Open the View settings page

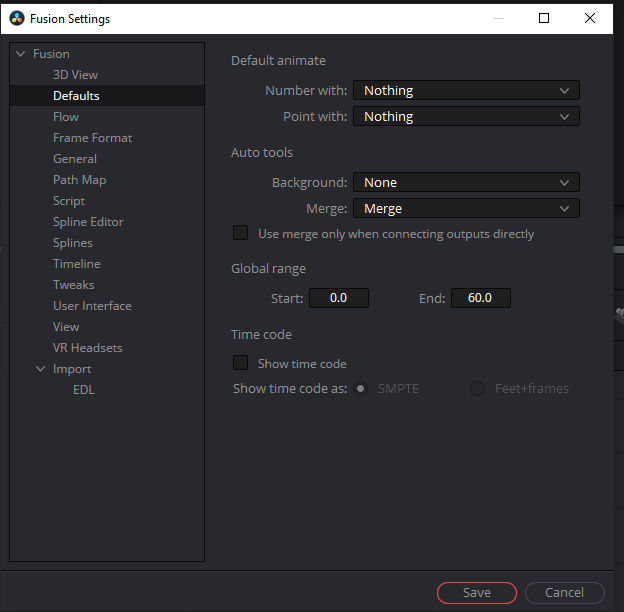coord(66,327)
